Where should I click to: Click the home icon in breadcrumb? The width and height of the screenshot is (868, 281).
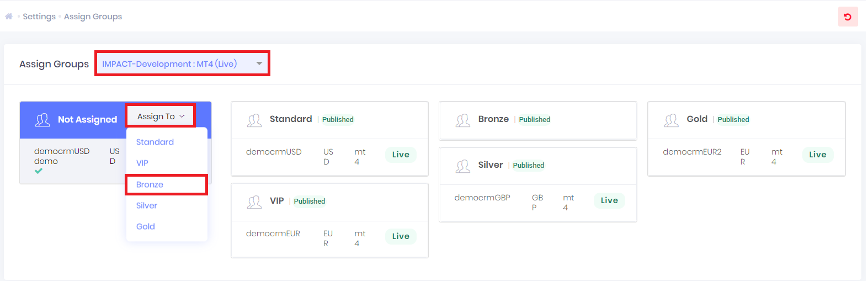(9, 17)
